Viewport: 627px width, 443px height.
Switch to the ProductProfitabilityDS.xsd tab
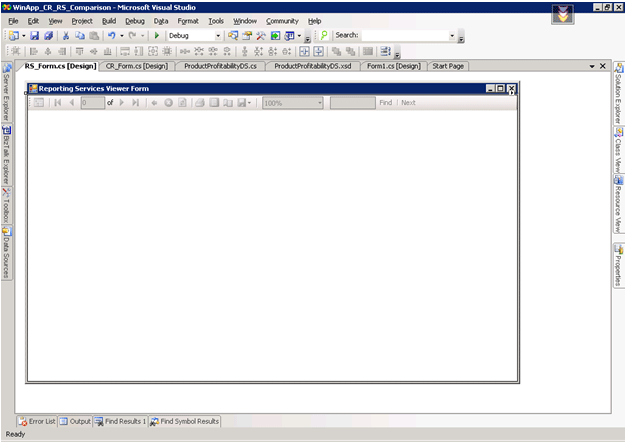point(313,66)
